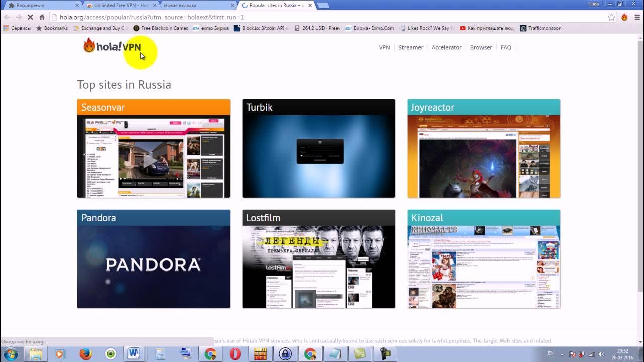This screenshot has height=362, width=644.
Task: Click the Hola VPN flame logo
Action: pos(112,46)
